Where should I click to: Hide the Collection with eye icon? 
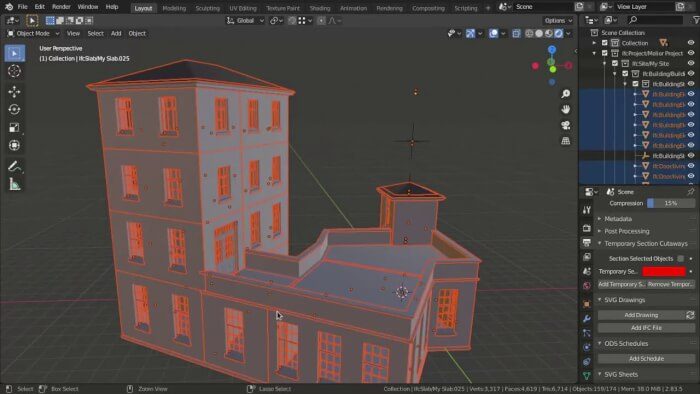point(691,43)
